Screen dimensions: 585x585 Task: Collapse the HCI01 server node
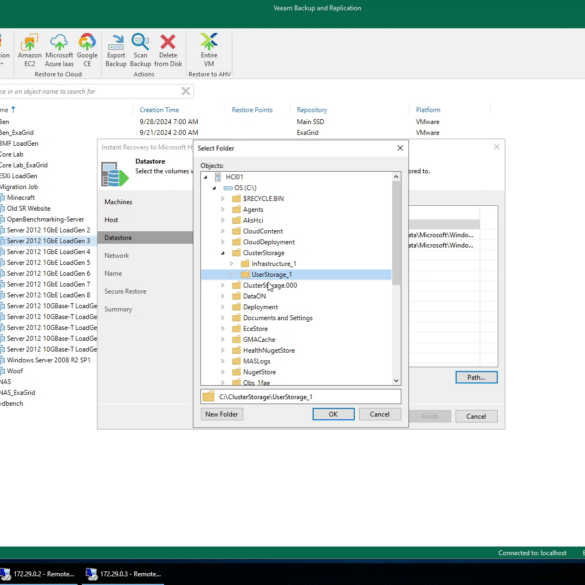click(x=206, y=177)
